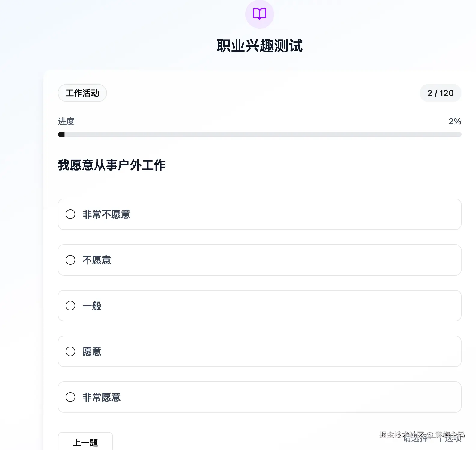Click the progress bar track
Screen dimensions: 476x450
tap(260, 134)
